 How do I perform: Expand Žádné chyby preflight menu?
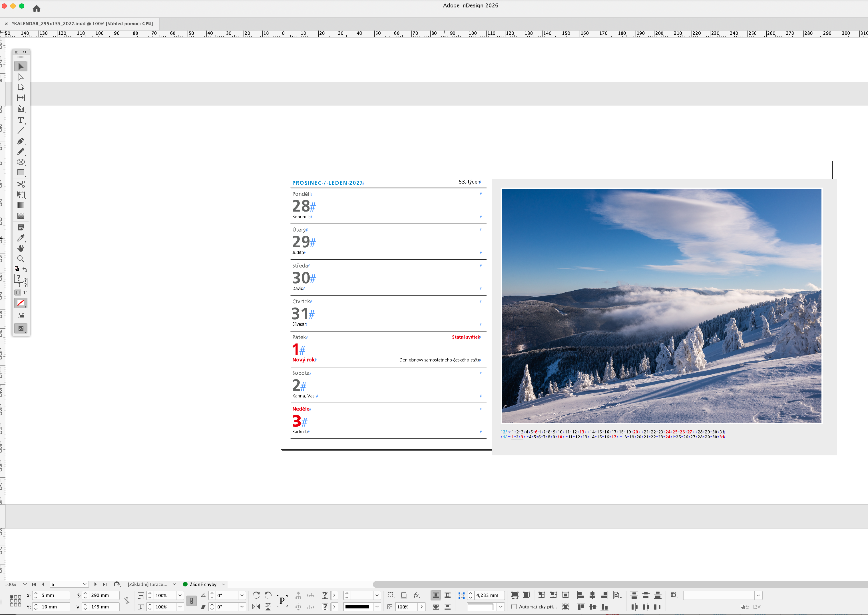coord(224,584)
